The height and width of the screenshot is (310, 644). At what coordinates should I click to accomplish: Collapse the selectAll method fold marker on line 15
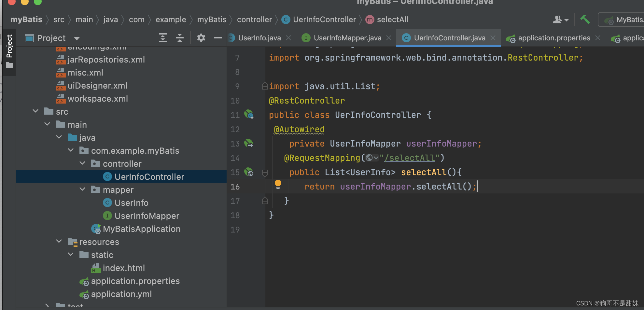[x=265, y=173]
